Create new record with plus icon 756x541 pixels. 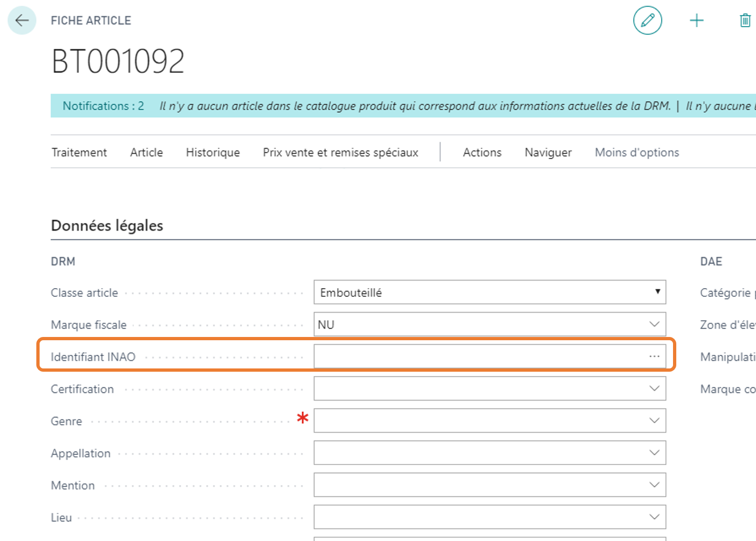(x=696, y=21)
